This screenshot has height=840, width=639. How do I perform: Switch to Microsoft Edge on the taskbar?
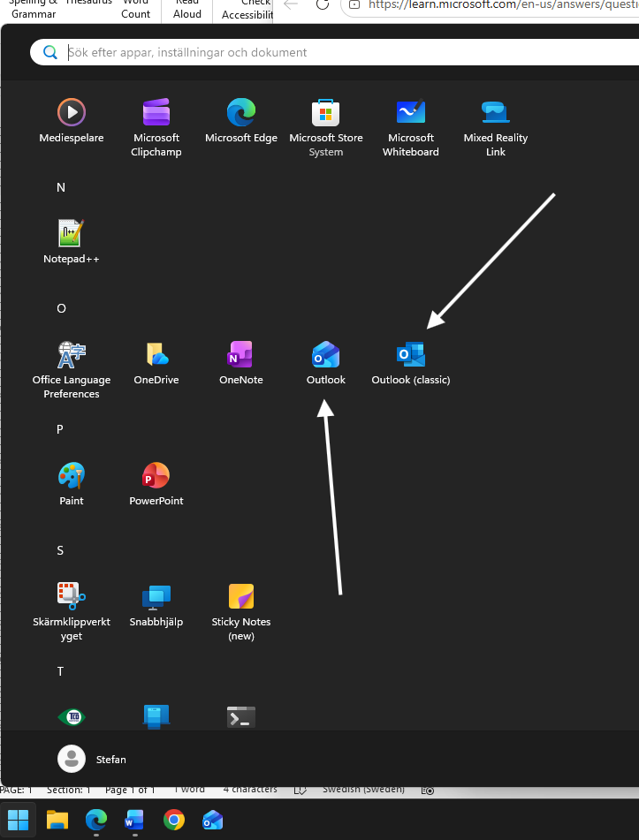(x=96, y=820)
